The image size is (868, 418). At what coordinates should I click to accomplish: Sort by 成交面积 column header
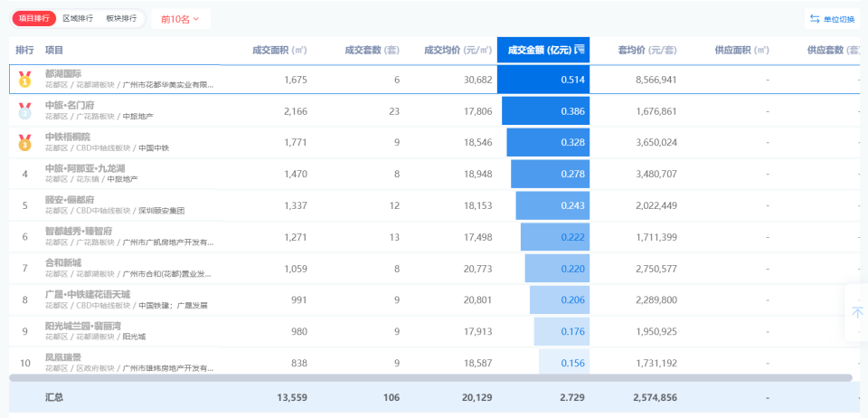tap(281, 50)
